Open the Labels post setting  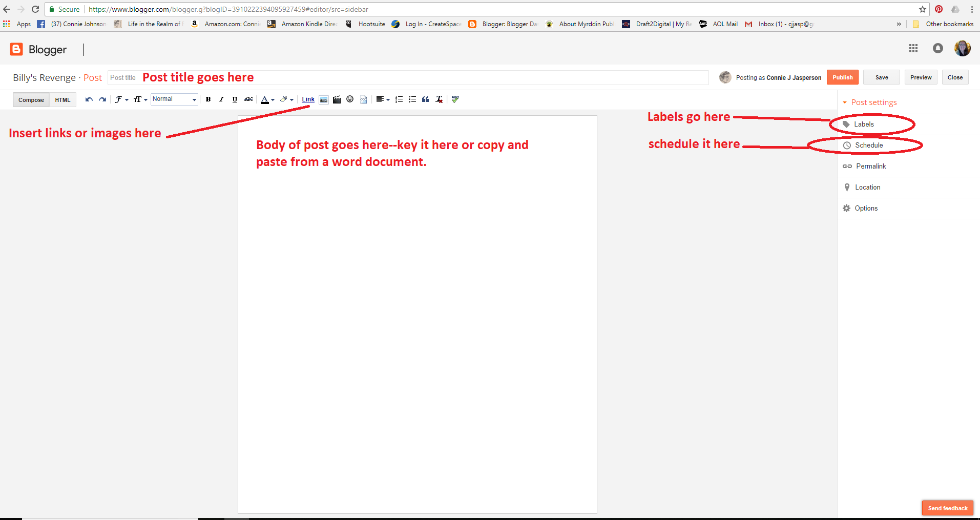[864, 124]
